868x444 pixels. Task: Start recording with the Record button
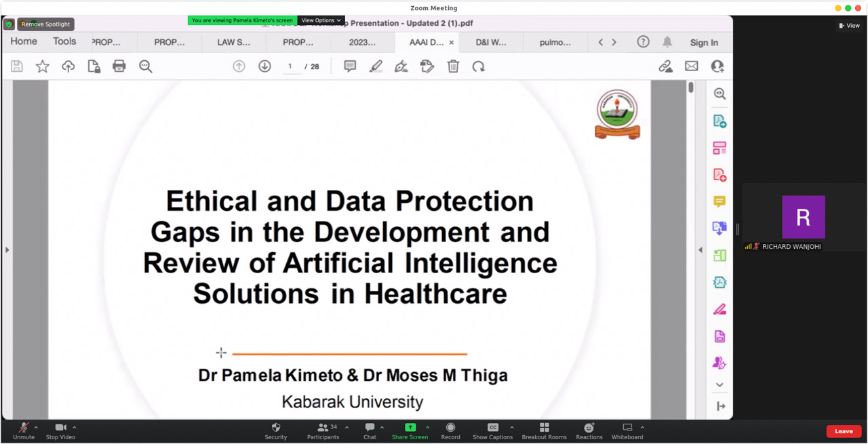(x=450, y=431)
